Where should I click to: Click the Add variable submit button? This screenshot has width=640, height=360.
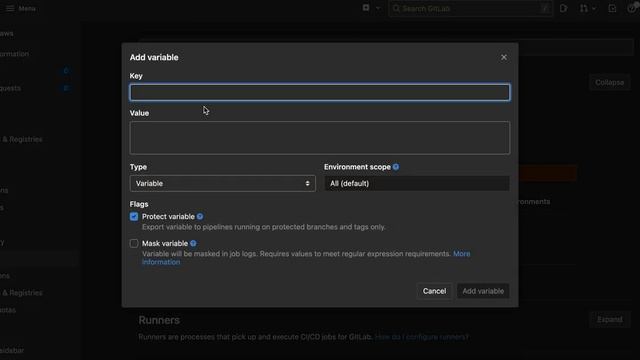coord(483,291)
